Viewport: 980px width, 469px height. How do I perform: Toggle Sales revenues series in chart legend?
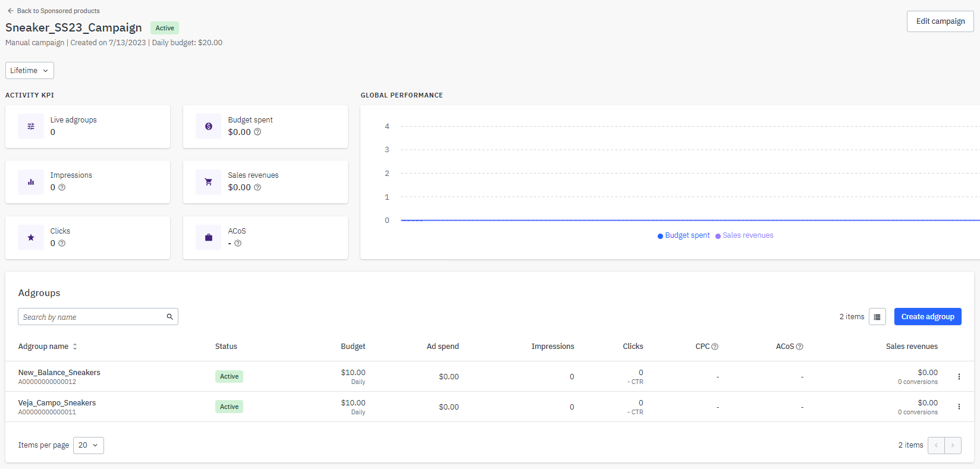pos(745,235)
